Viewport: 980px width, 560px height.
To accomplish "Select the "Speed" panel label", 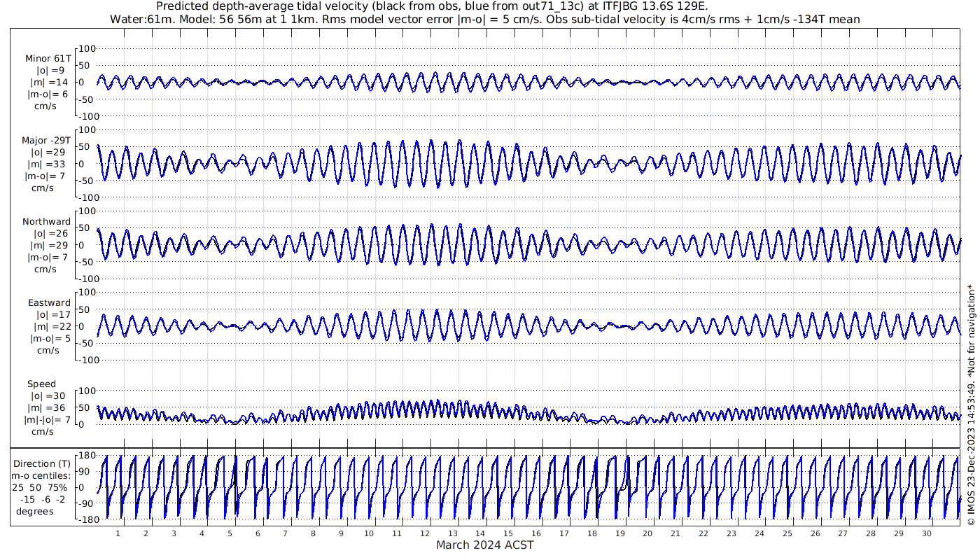I will pyautogui.click(x=41, y=384).
